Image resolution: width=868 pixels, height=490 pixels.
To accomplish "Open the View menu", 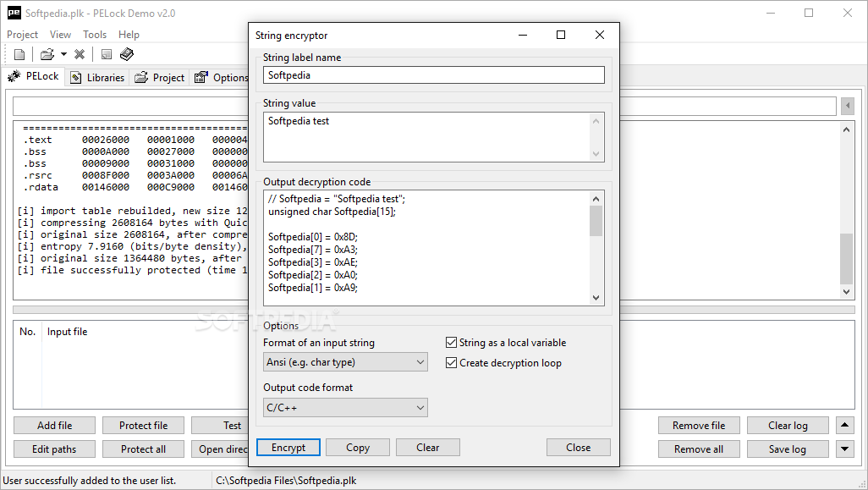I will coord(60,35).
